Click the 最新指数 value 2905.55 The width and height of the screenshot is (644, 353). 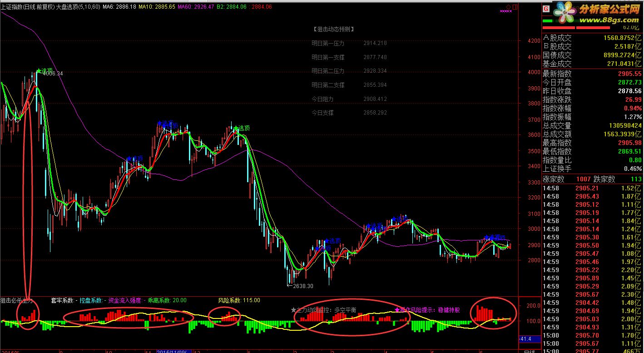click(629, 74)
